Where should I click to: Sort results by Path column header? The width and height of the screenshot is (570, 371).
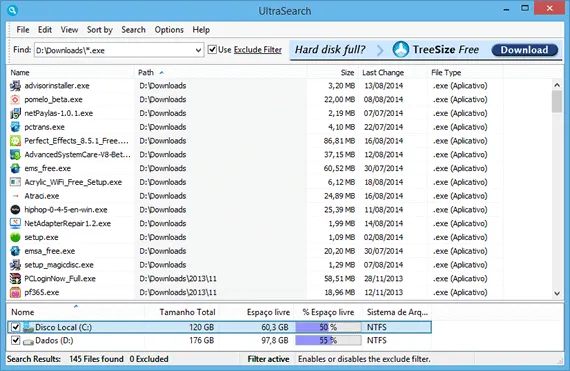pos(220,73)
